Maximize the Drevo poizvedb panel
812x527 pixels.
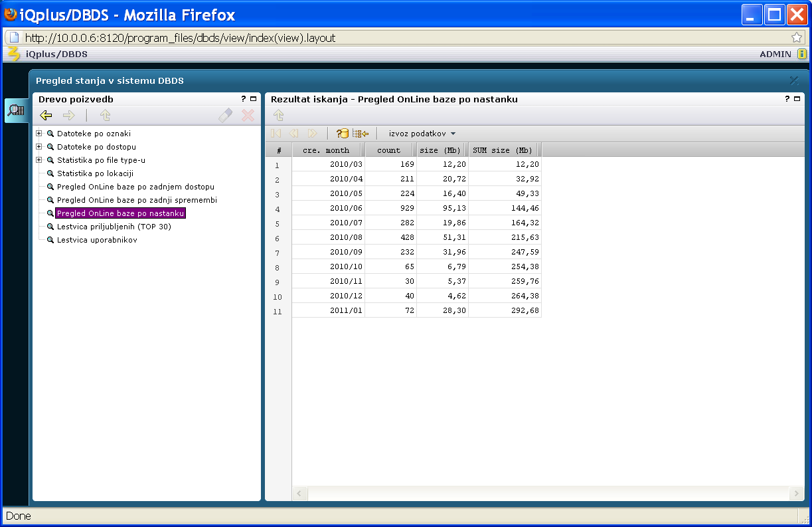253,99
